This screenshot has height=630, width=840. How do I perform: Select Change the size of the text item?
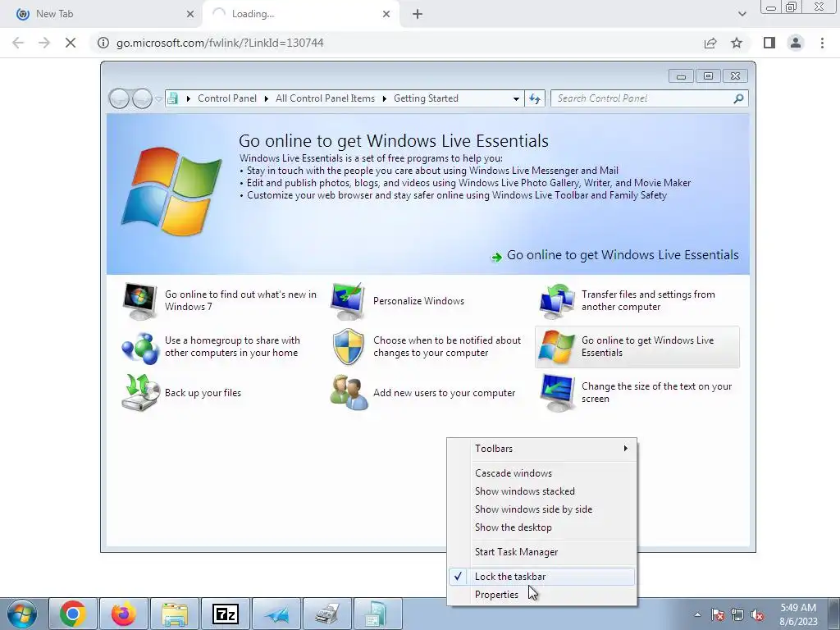pos(637,393)
